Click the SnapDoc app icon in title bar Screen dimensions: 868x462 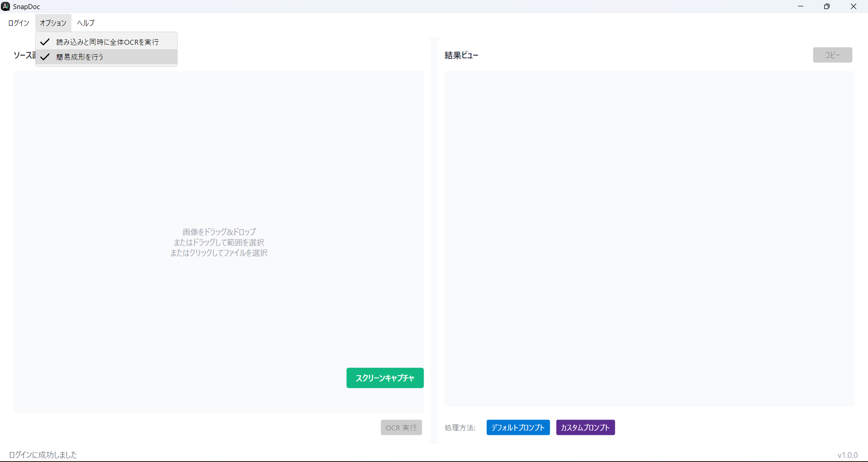coord(5,6)
